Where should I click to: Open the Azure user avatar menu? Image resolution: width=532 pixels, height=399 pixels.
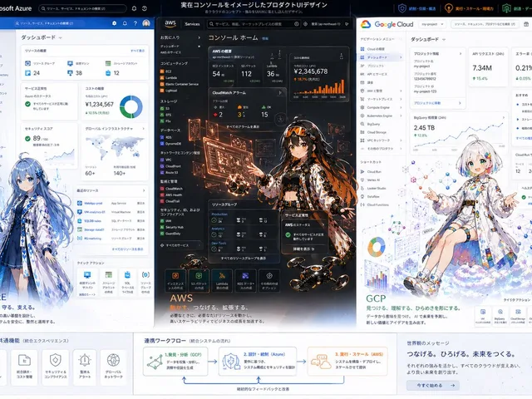click(146, 23)
